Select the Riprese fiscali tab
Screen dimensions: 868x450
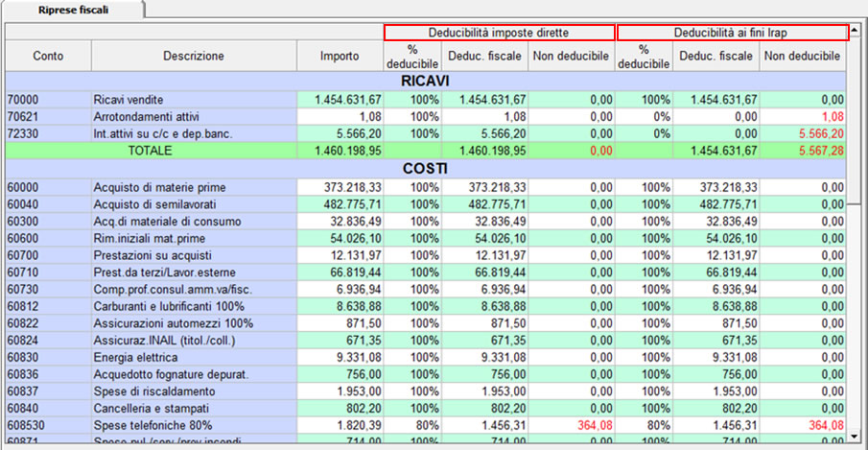click(x=73, y=10)
